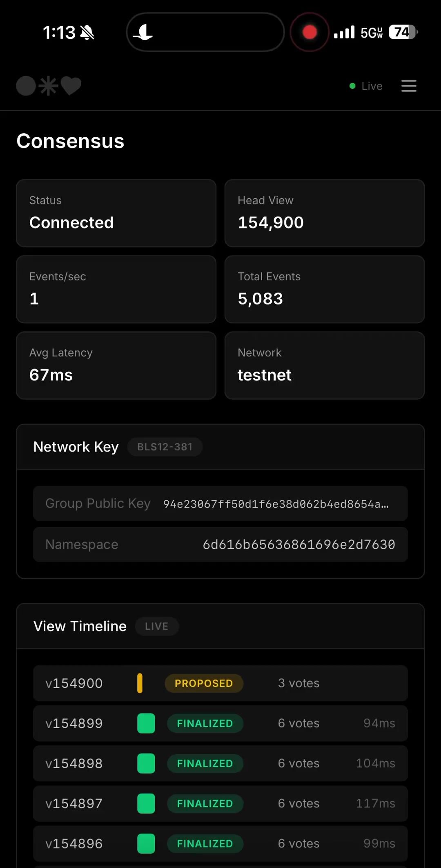Open the v154896 timeline row

[220, 843]
